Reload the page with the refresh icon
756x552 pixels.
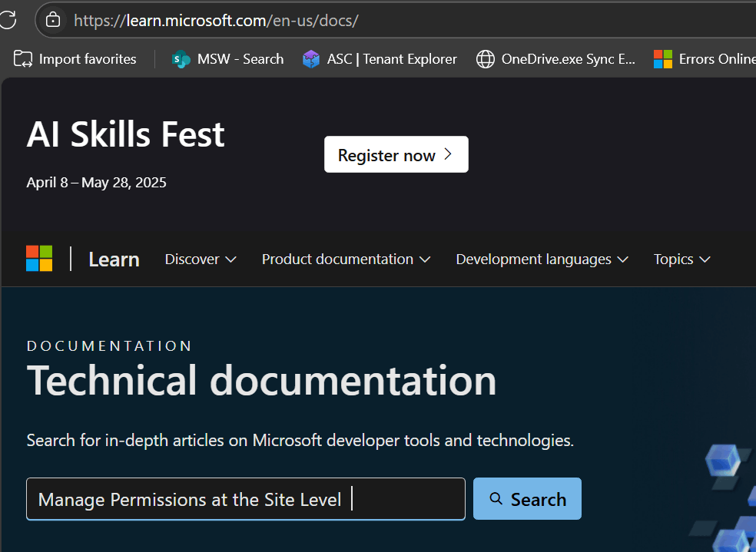click(x=7, y=20)
